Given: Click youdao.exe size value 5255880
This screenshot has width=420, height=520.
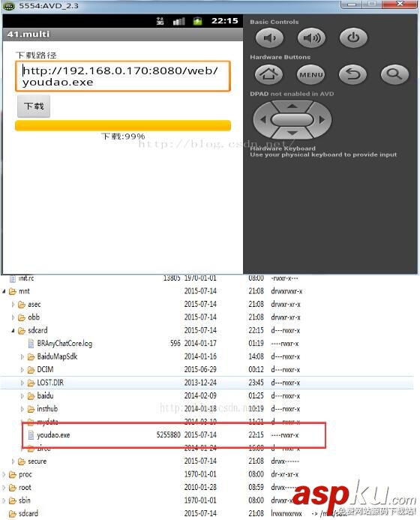Looking at the screenshot, I should [x=169, y=434].
